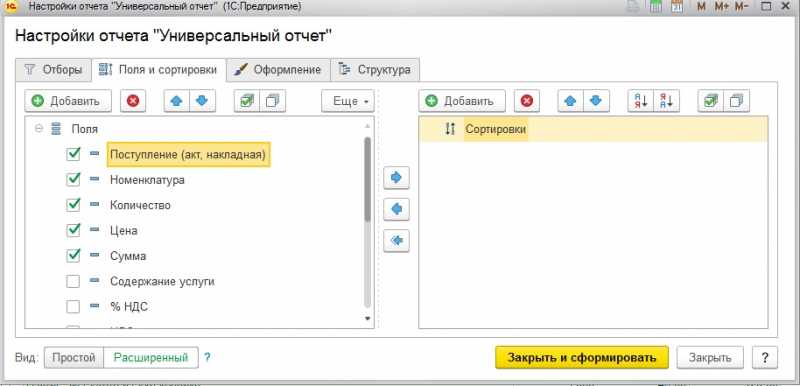Click the red delete icon in sorting toolbar
Screen dimensions: 800x386
pyautogui.click(x=527, y=101)
